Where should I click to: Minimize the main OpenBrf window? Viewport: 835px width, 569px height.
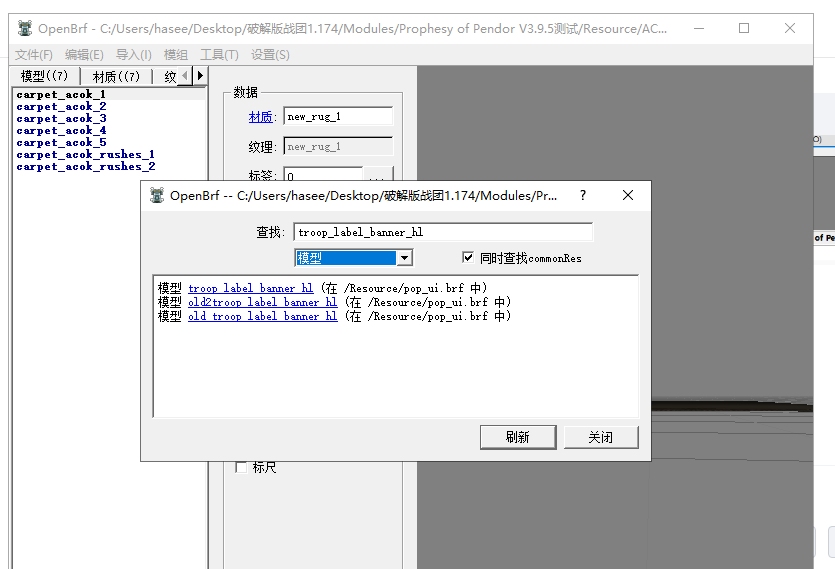(x=699, y=28)
